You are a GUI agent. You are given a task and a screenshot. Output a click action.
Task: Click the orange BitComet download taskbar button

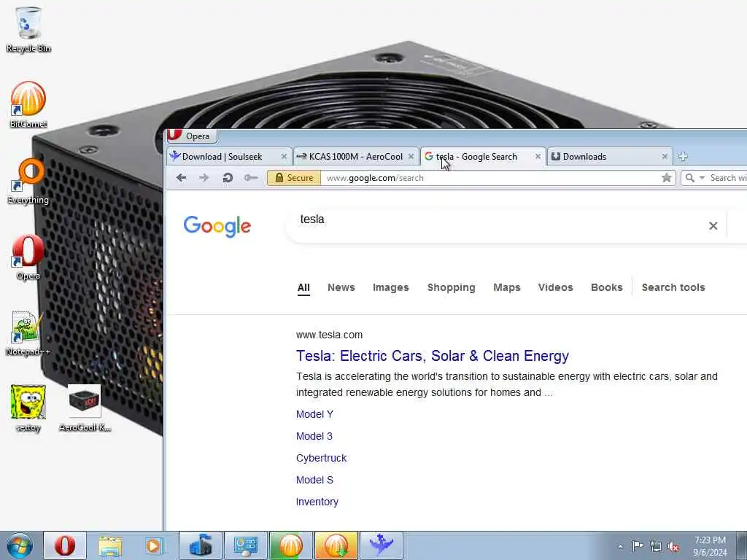pos(336,545)
